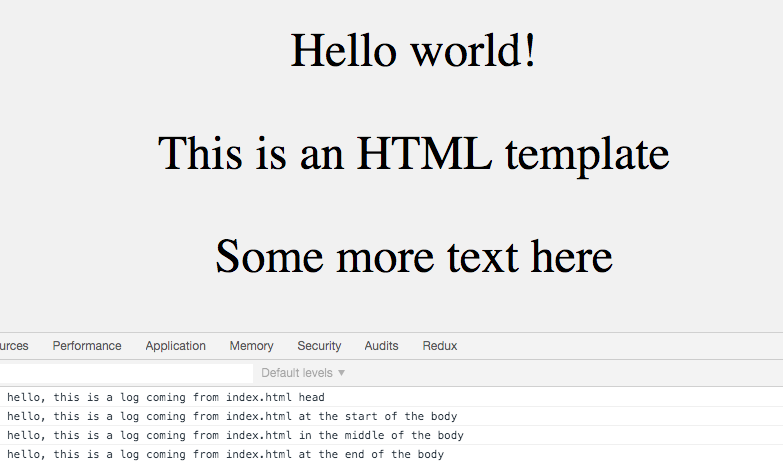Image resolution: width=783 pixels, height=461 pixels.
Task: Click the 'Hello world!' heading
Action: click(413, 50)
